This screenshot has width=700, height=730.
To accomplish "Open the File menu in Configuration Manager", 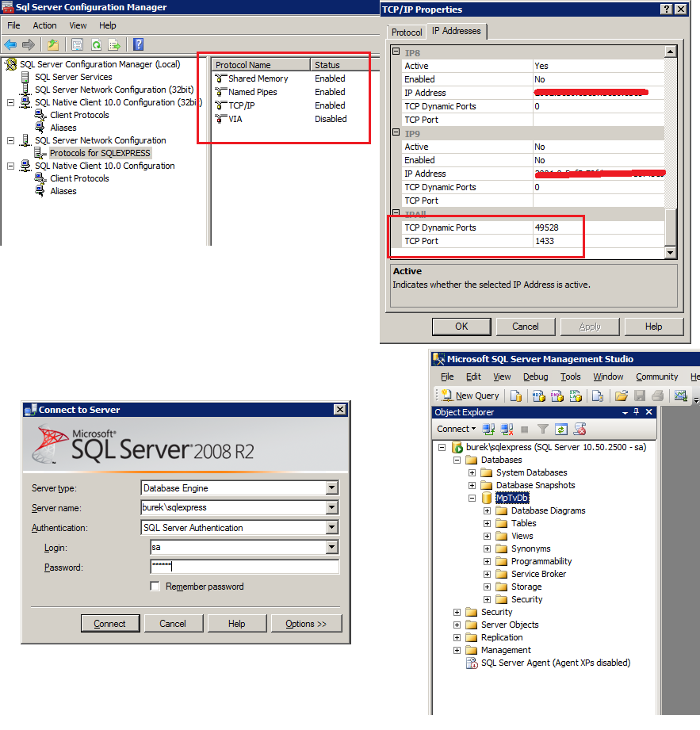I will (13, 25).
